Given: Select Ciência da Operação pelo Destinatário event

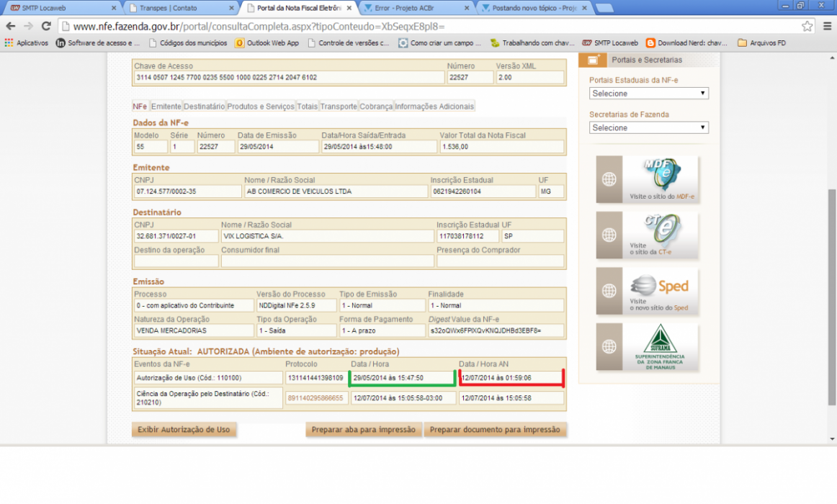Looking at the screenshot, I should [x=207, y=398].
